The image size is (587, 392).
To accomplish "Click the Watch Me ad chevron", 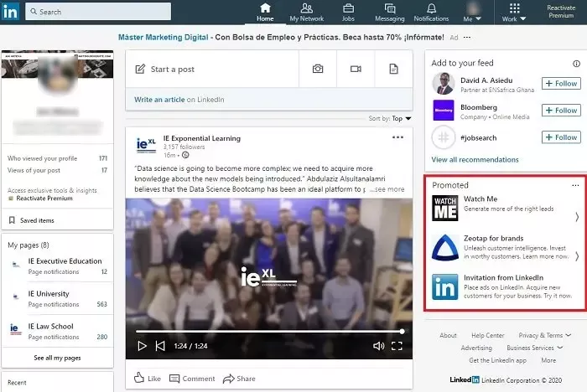I will [577, 217].
